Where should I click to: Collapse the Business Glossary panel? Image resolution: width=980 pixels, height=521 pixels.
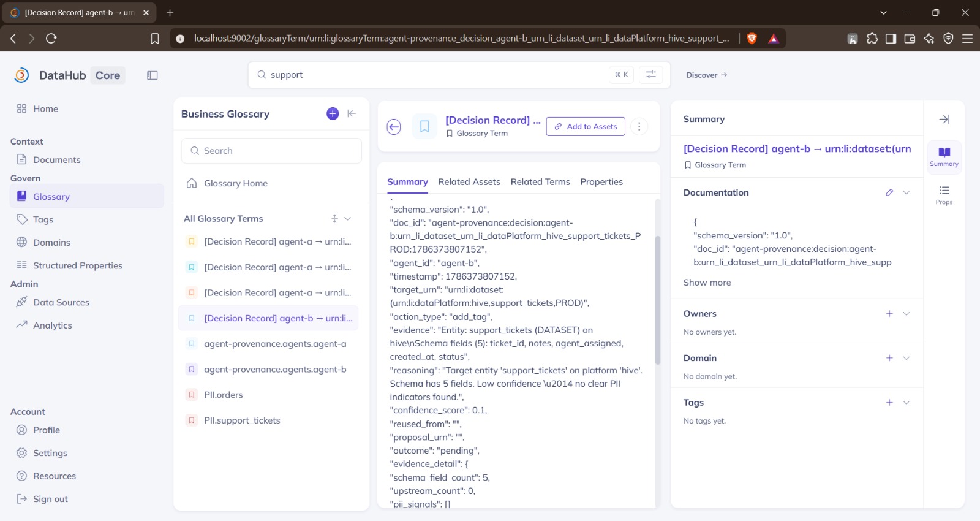(x=352, y=113)
